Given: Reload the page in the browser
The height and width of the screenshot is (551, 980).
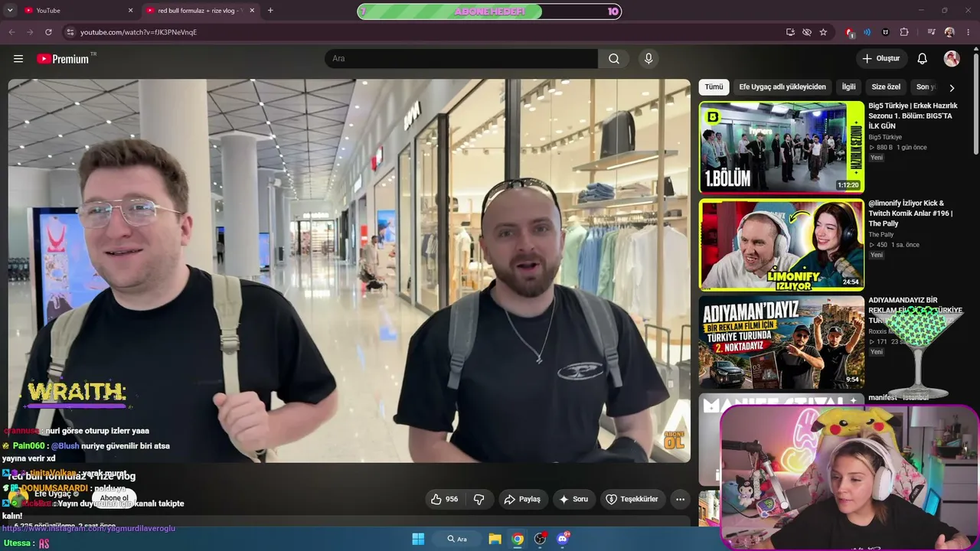Looking at the screenshot, I should click(48, 32).
